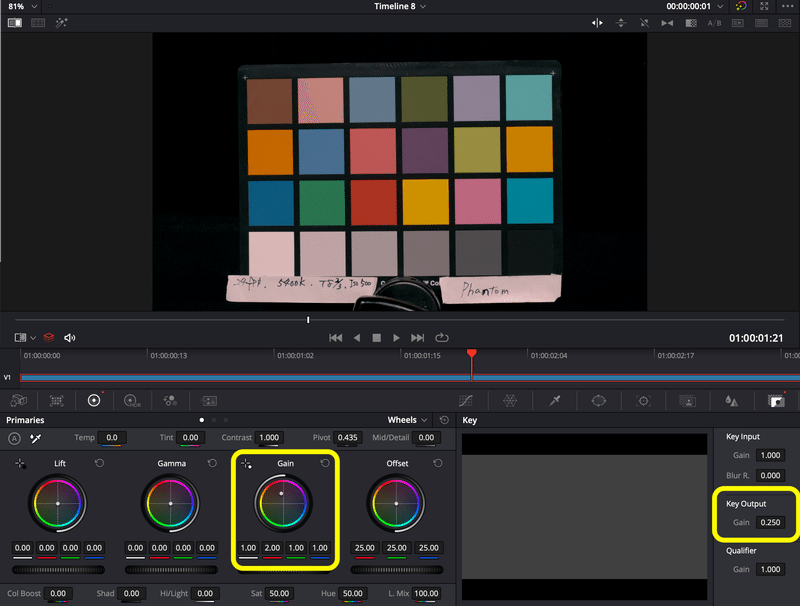Viewport: 800px width, 606px height.
Task: Click the Qualifier Gain value field
Action: (x=770, y=569)
